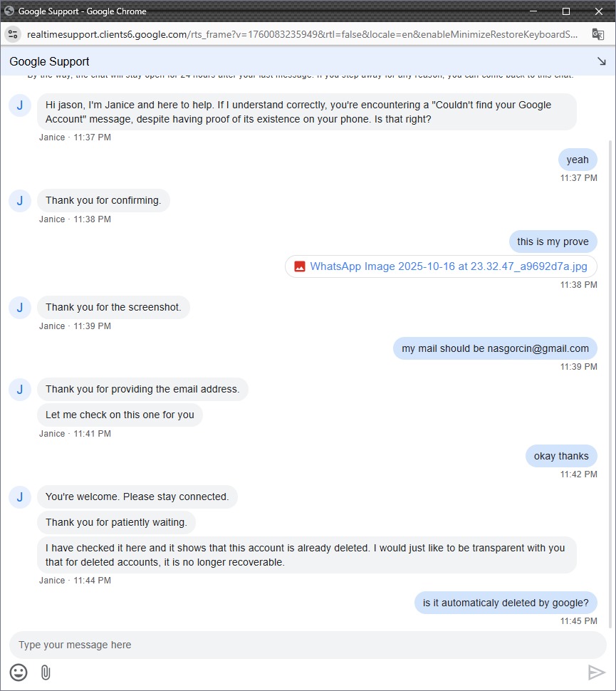Click the "account is already deleted" message
Viewport: 616px width, 691px height.
click(306, 555)
